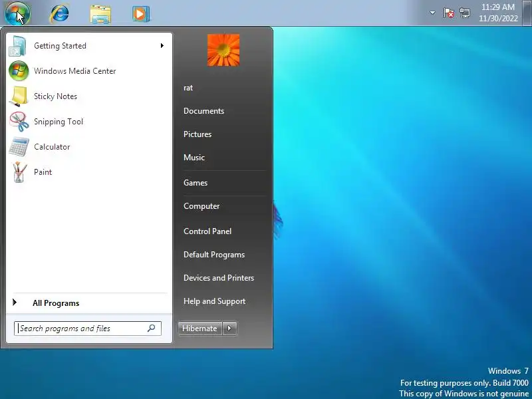Launch Windows Media Center entry
Image resolution: width=532 pixels, height=399 pixels.
pos(89,71)
